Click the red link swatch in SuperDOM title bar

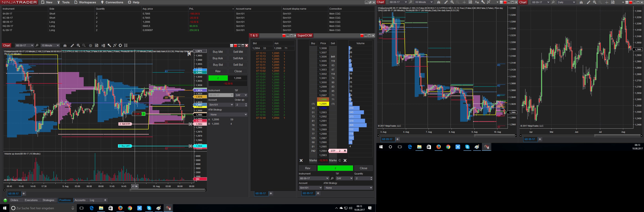(x=362, y=36)
